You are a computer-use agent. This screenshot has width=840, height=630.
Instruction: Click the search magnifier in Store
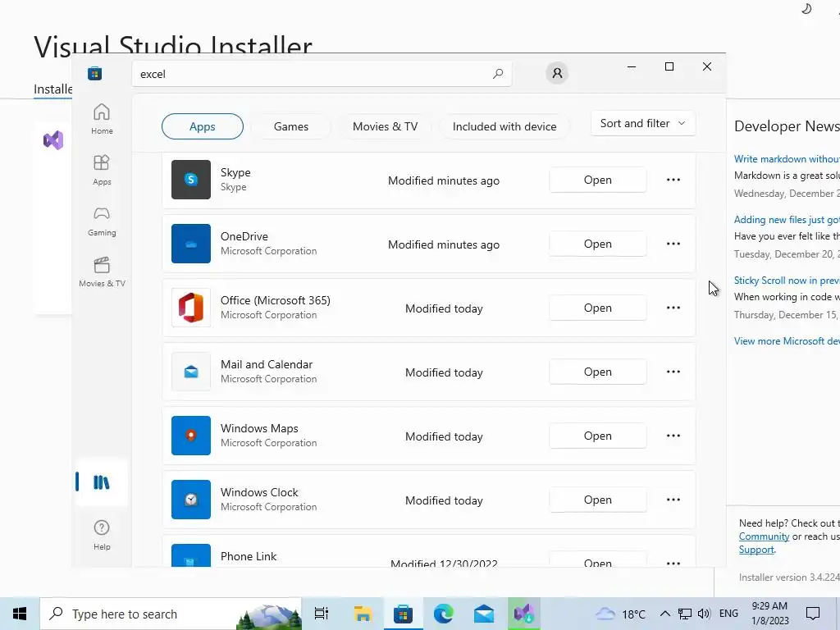point(498,73)
